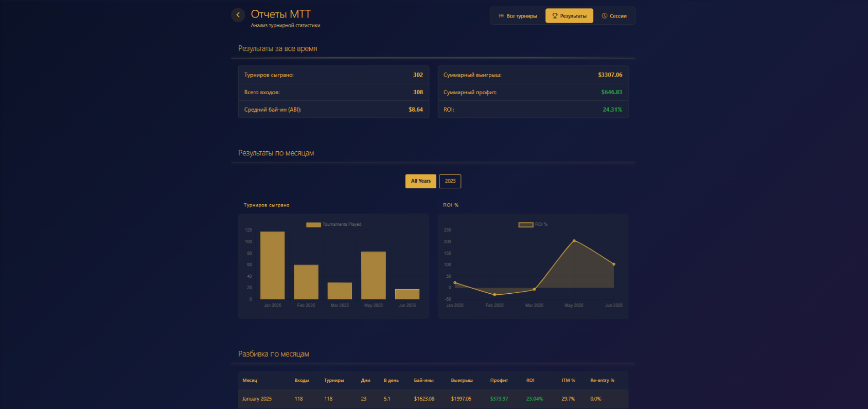The height and width of the screenshot is (409, 868).
Task: Select the Результаты tab
Action: tap(569, 16)
